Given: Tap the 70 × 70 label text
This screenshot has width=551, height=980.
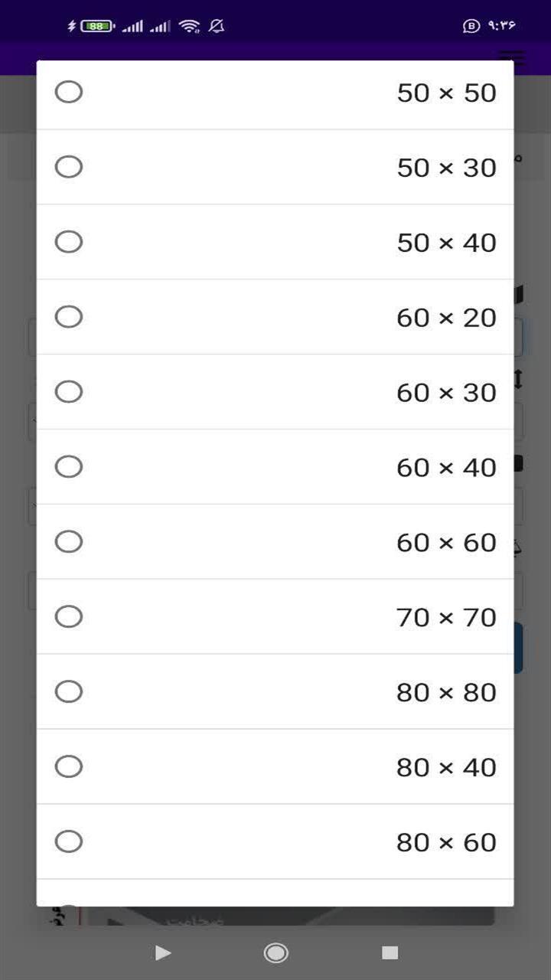Looking at the screenshot, I should [x=447, y=617].
